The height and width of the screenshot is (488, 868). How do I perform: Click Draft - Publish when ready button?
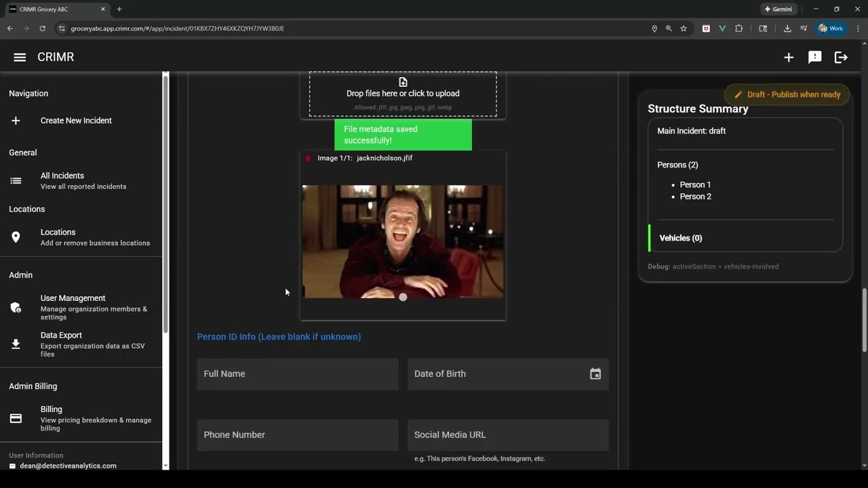click(787, 95)
